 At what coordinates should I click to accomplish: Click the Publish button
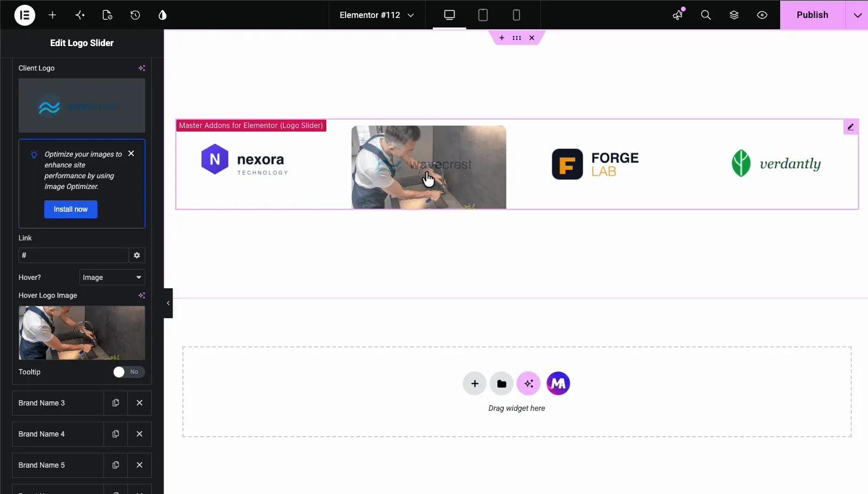click(x=812, y=15)
